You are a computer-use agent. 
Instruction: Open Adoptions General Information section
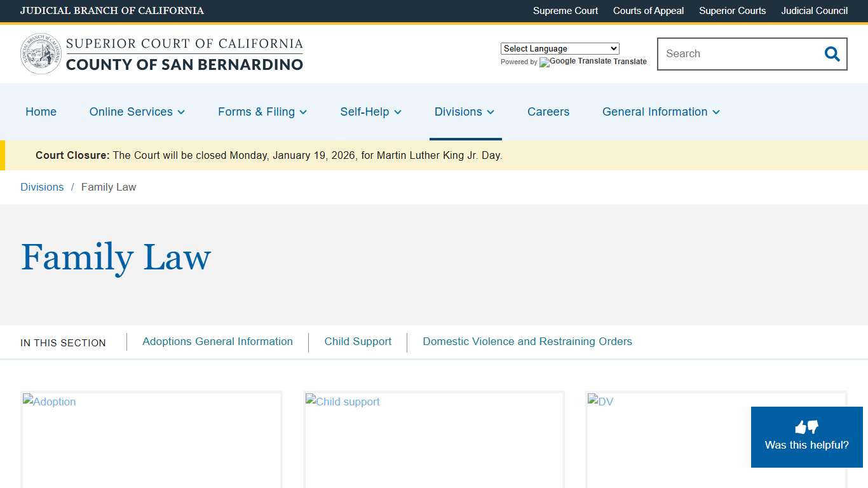[217, 342]
